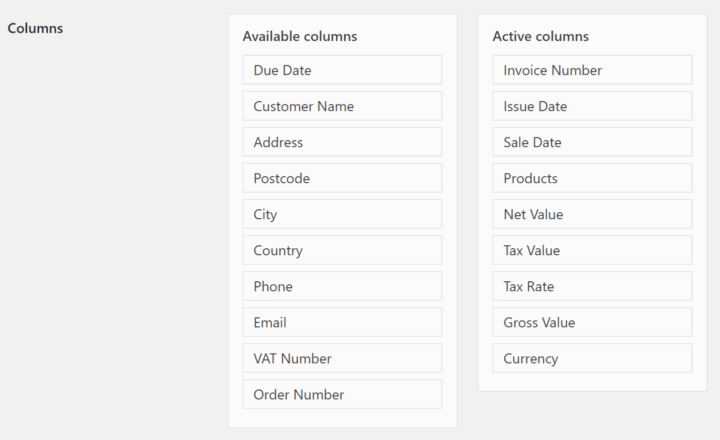Pick the VAT Number column item
Screen dimensions: 720x440
coord(342,358)
